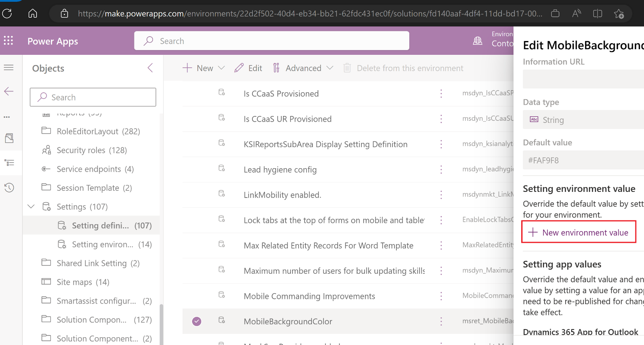Open Is CCaaS Provisioned setting

(x=281, y=94)
